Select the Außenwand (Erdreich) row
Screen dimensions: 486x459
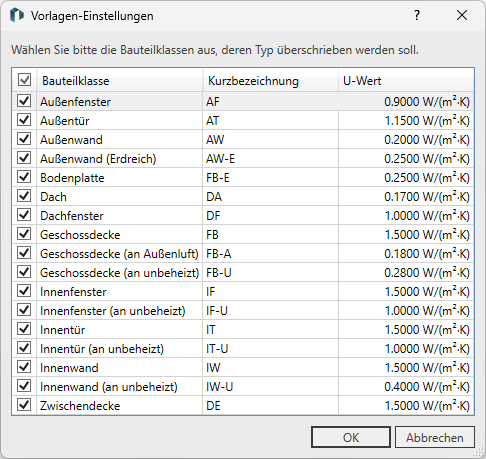243,159
